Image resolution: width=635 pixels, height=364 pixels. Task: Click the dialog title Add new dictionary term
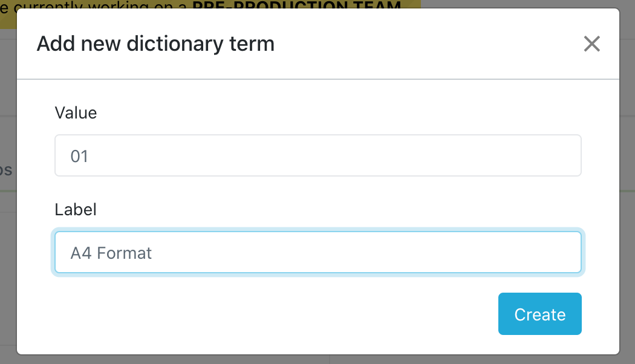[156, 43]
